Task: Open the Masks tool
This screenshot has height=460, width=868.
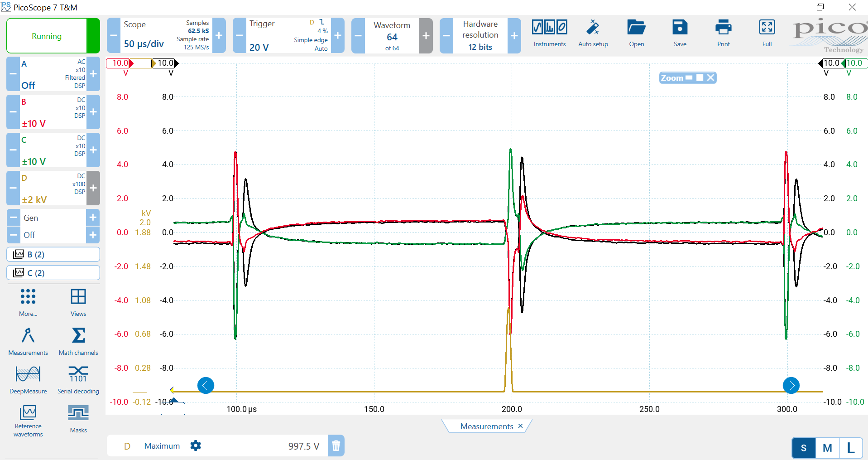Action: pyautogui.click(x=78, y=419)
